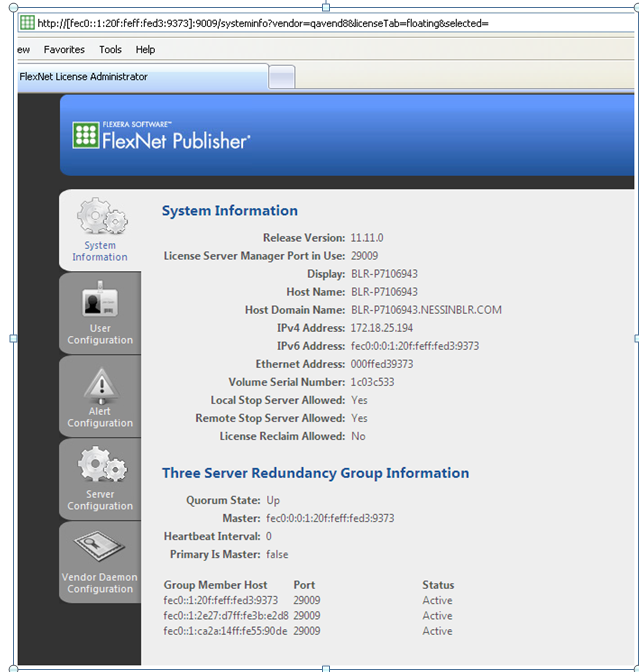This screenshot has width=639, height=672.
Task: Open the Help menu
Action: tap(145, 49)
